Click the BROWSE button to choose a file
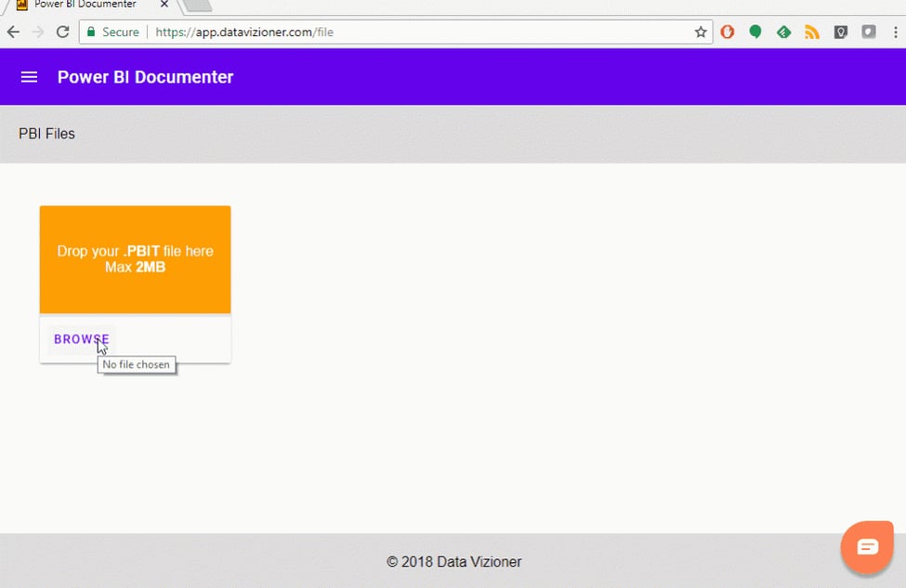 [81, 339]
